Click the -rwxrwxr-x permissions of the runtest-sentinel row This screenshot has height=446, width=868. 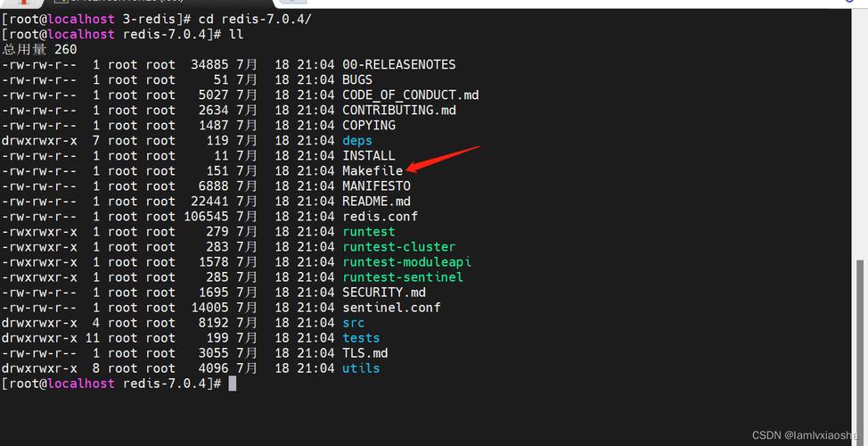point(39,277)
